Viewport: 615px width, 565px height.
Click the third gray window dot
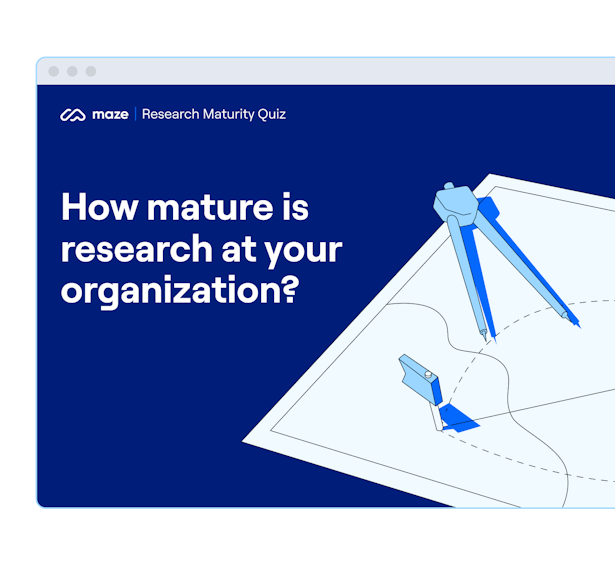coord(91,71)
